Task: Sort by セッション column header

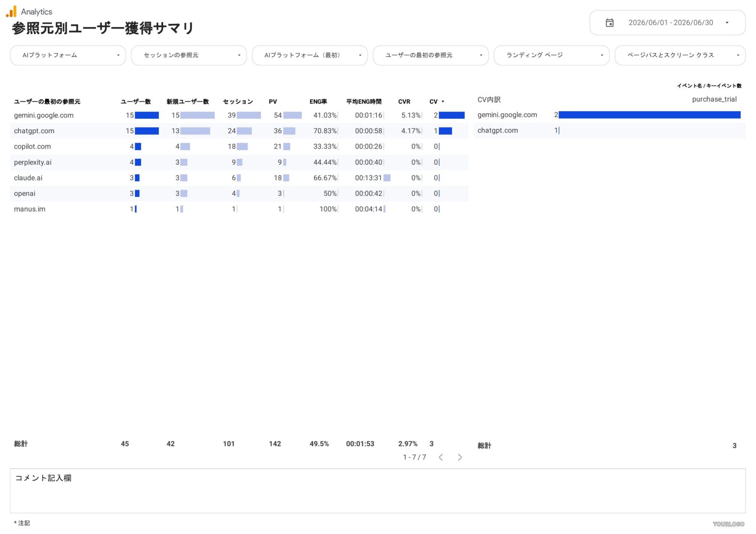Action: pos(238,102)
